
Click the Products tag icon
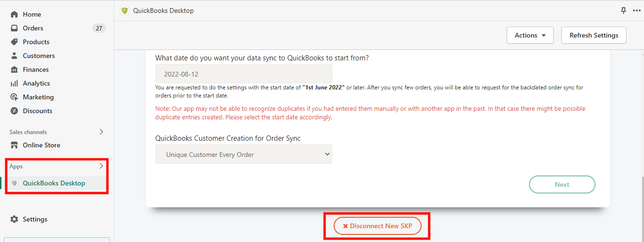pos(14,42)
